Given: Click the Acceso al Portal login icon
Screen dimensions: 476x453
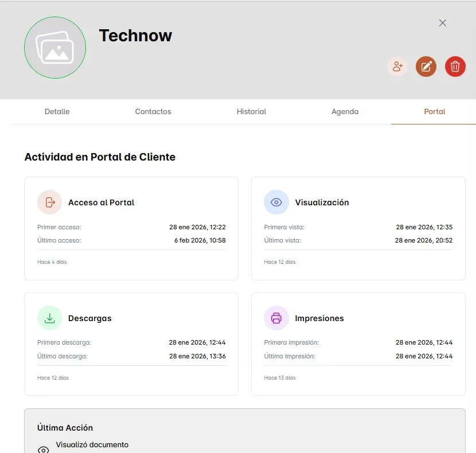Looking at the screenshot, I should 50,202.
